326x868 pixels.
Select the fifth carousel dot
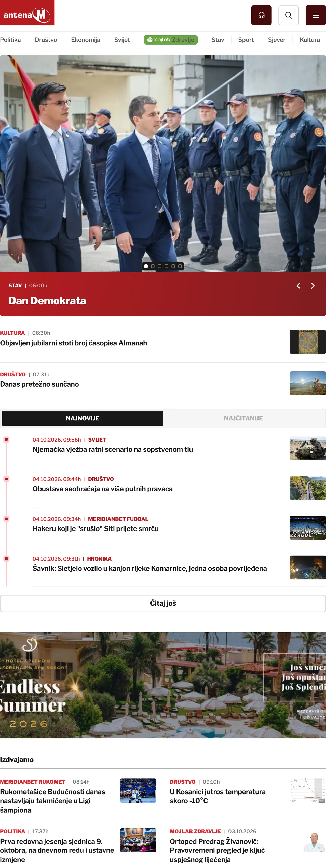[173, 266]
